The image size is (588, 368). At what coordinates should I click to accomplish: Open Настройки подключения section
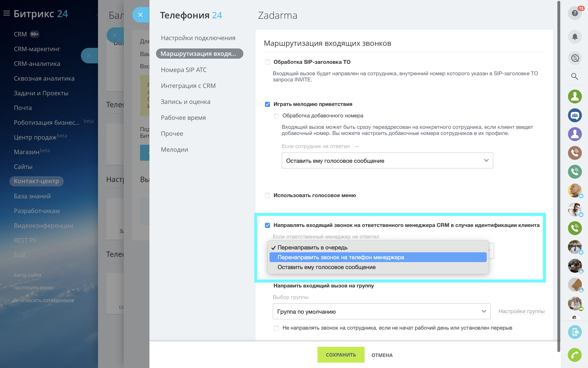(198, 38)
